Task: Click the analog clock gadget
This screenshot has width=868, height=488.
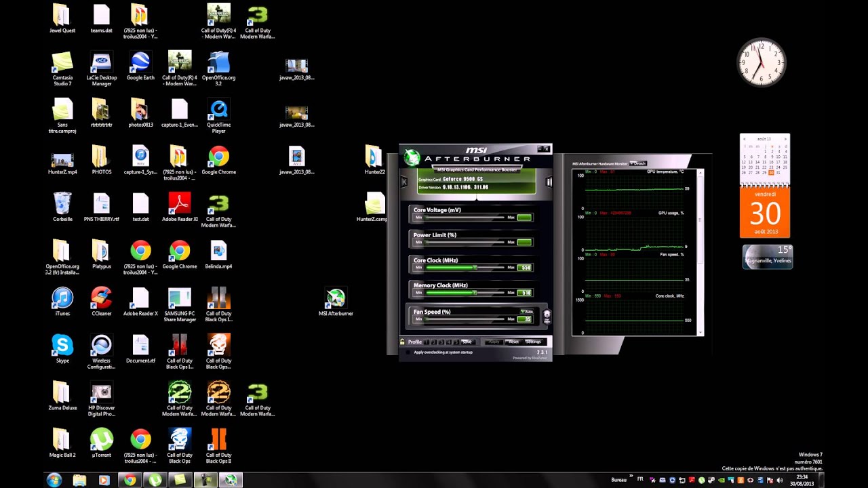Action: click(762, 62)
